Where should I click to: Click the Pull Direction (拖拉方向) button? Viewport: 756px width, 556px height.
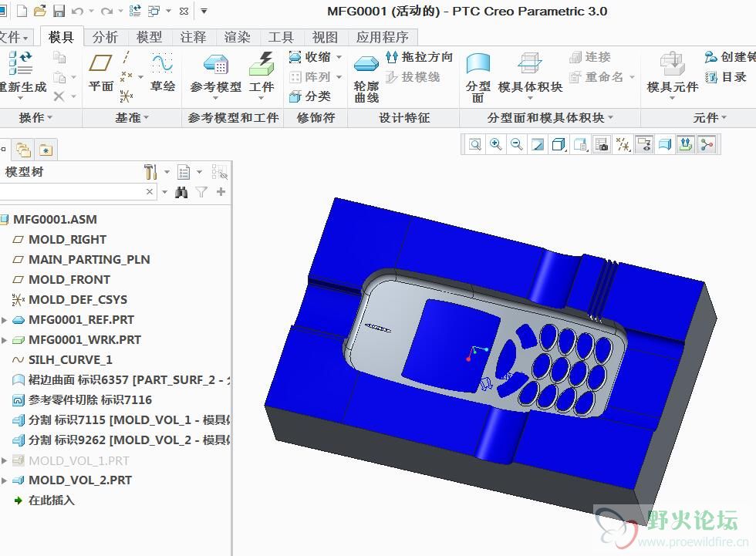click(x=419, y=57)
